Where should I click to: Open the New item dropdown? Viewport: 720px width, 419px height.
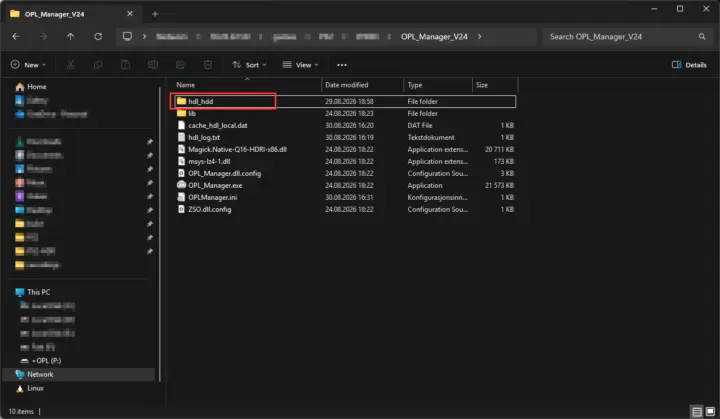tap(28, 65)
